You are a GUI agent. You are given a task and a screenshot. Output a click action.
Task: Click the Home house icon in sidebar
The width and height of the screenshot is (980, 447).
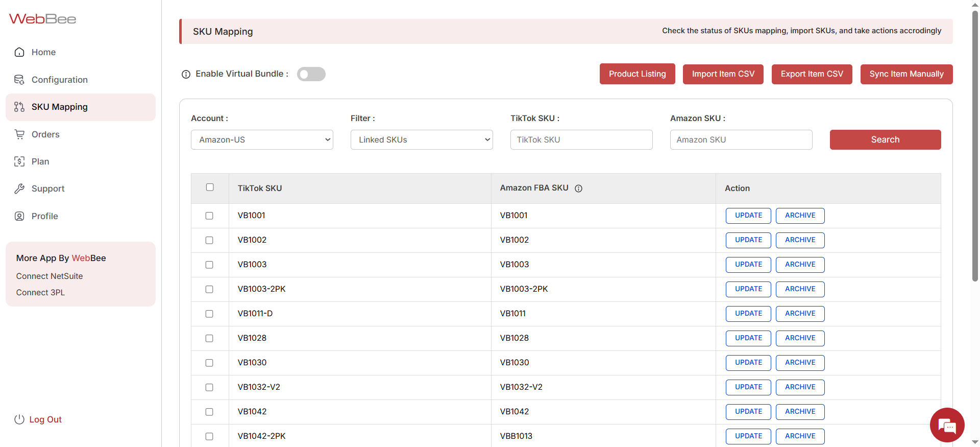(19, 52)
